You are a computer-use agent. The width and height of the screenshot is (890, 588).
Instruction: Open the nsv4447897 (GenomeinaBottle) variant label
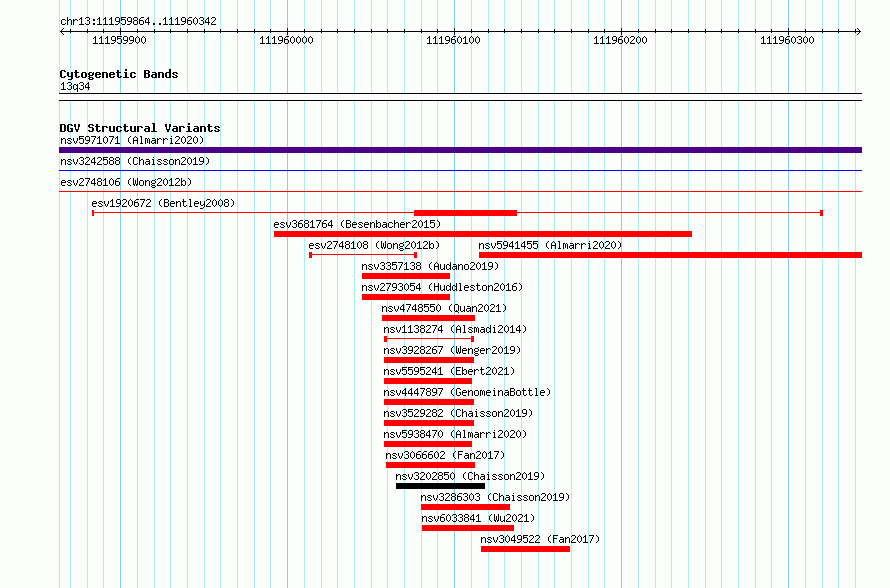click(x=467, y=392)
